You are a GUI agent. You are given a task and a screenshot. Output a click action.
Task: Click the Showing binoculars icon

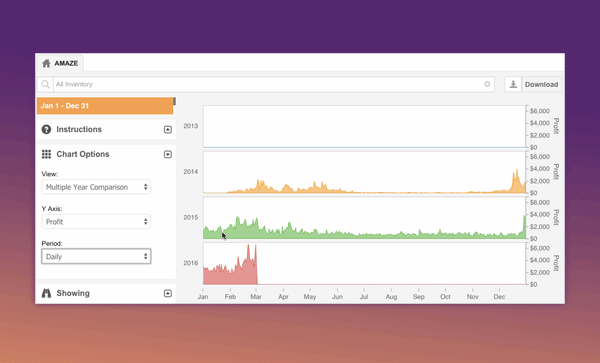pyautogui.click(x=46, y=293)
